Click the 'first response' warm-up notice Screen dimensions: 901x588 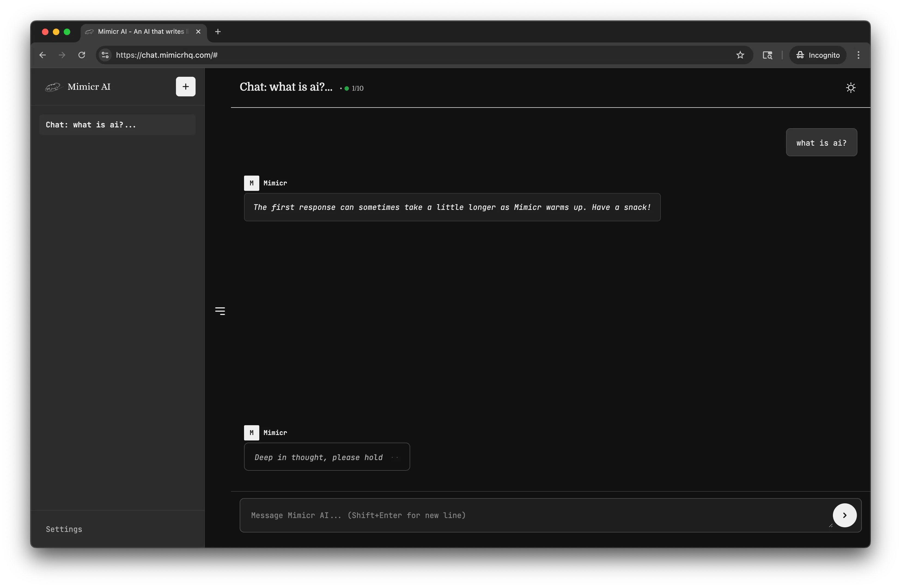(x=452, y=207)
